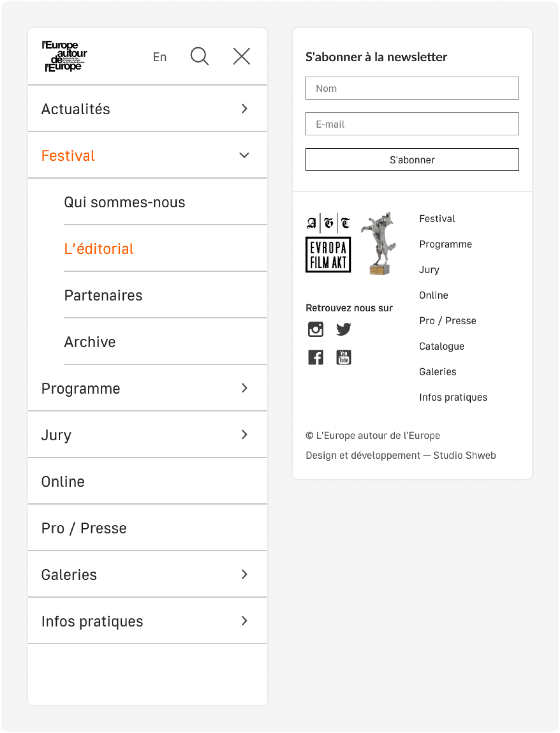The height and width of the screenshot is (733, 560).
Task: Open the search magnifier icon
Action: (x=199, y=57)
